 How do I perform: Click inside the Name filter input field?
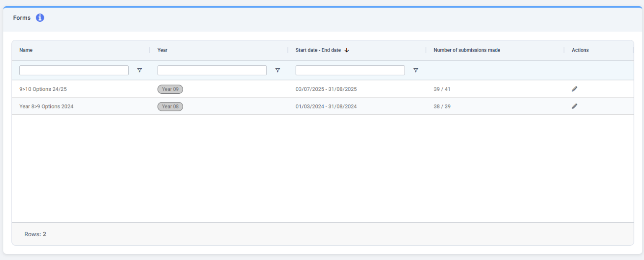click(73, 70)
